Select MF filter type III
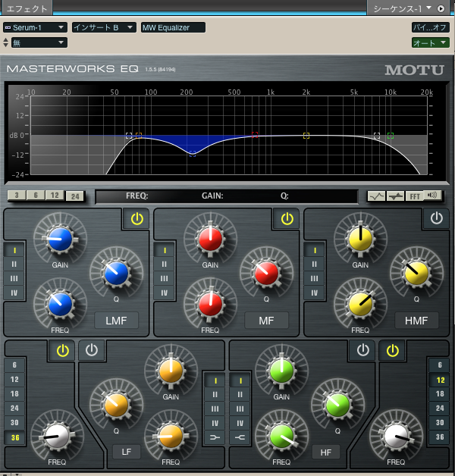Viewport: 455px width, 476px height. pyautogui.click(x=165, y=279)
